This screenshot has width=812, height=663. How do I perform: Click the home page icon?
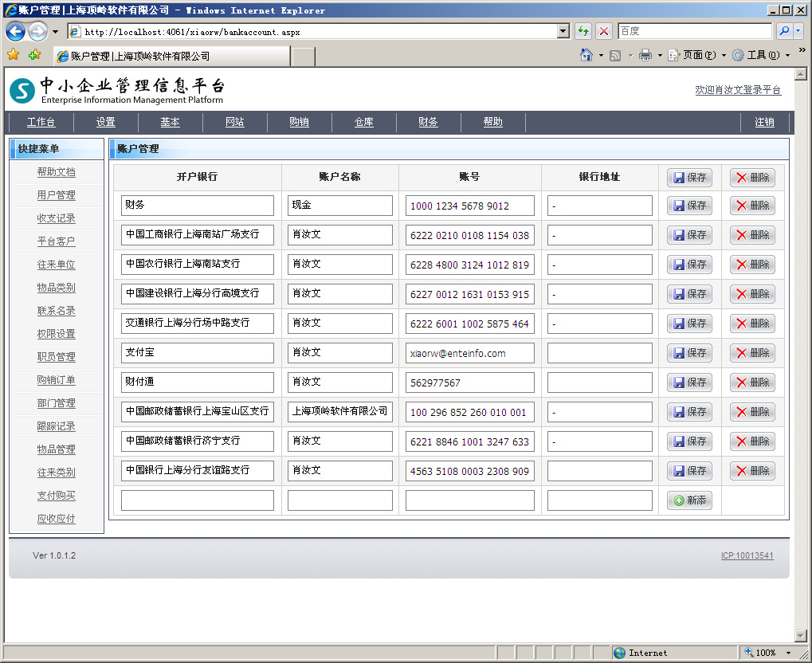click(586, 55)
